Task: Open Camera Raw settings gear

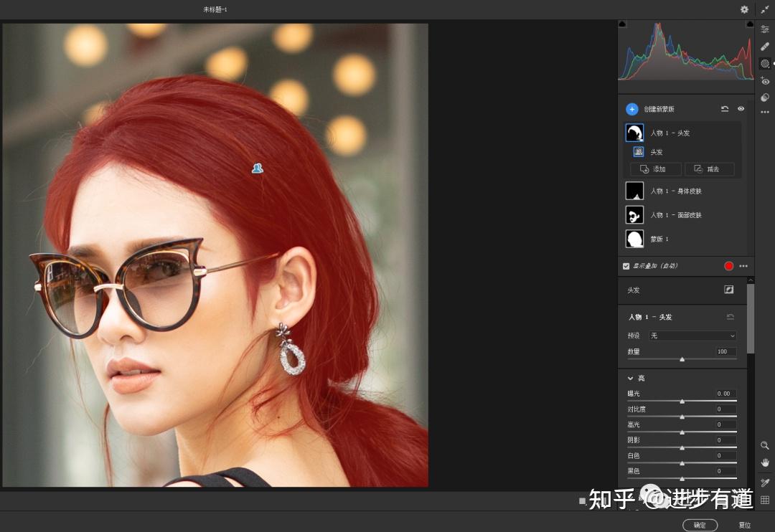Action: point(744,9)
